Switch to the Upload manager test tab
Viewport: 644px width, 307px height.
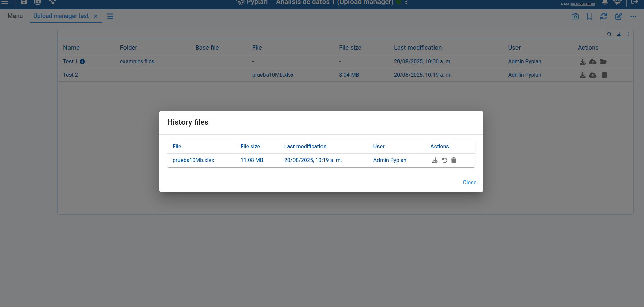pos(61,16)
